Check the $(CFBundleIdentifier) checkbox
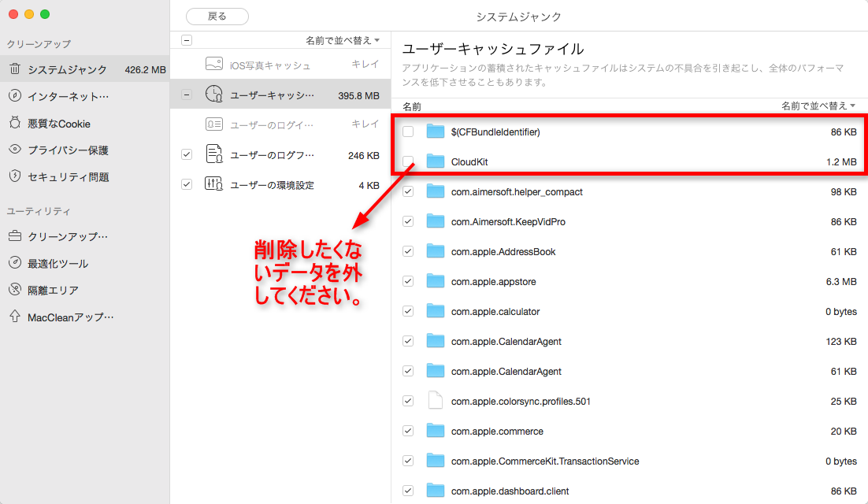868x504 pixels. 408,132
